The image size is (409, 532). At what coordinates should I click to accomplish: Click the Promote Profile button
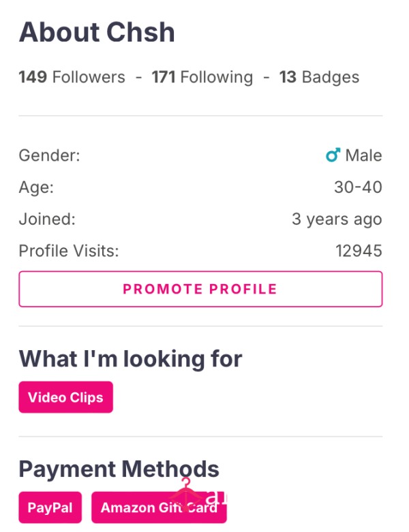coord(200,289)
